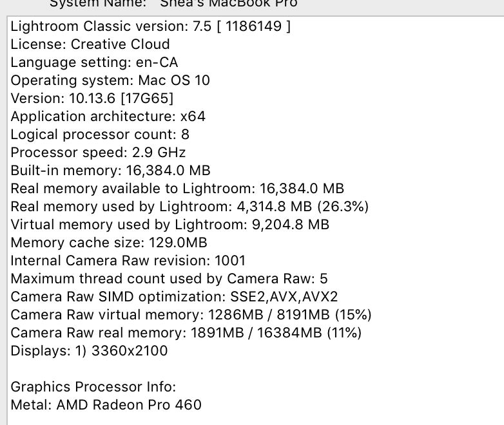The height and width of the screenshot is (425, 504).
Task: Click the Memory cache size line
Action: 118,243
